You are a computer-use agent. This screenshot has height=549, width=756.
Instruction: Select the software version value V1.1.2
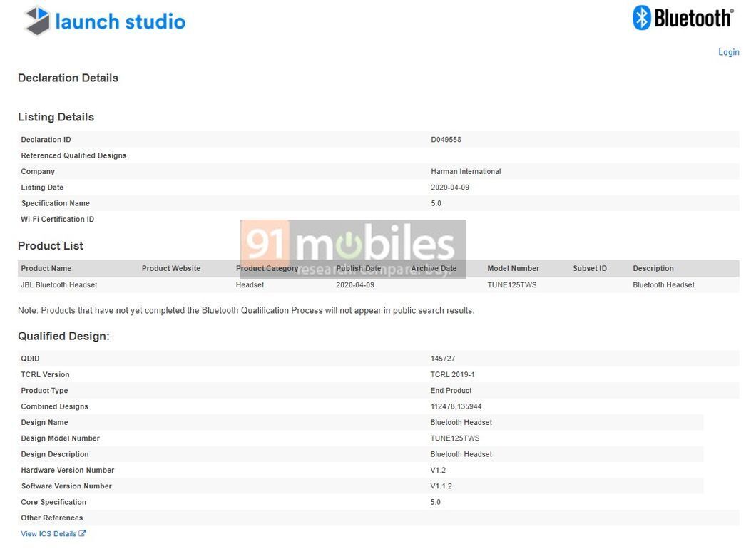click(441, 486)
